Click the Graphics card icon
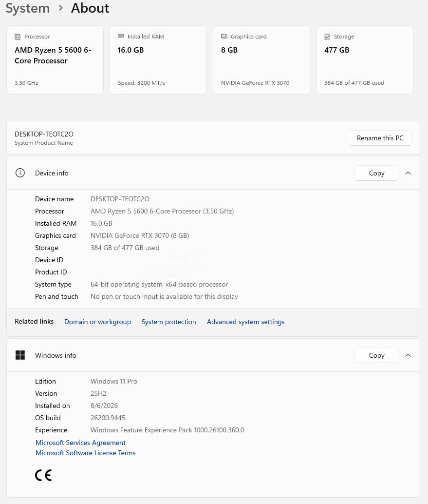 [x=224, y=37]
